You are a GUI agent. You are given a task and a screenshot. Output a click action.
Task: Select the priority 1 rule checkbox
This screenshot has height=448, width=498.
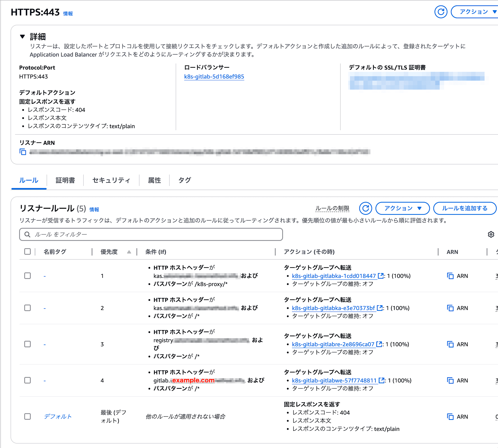coord(27,276)
